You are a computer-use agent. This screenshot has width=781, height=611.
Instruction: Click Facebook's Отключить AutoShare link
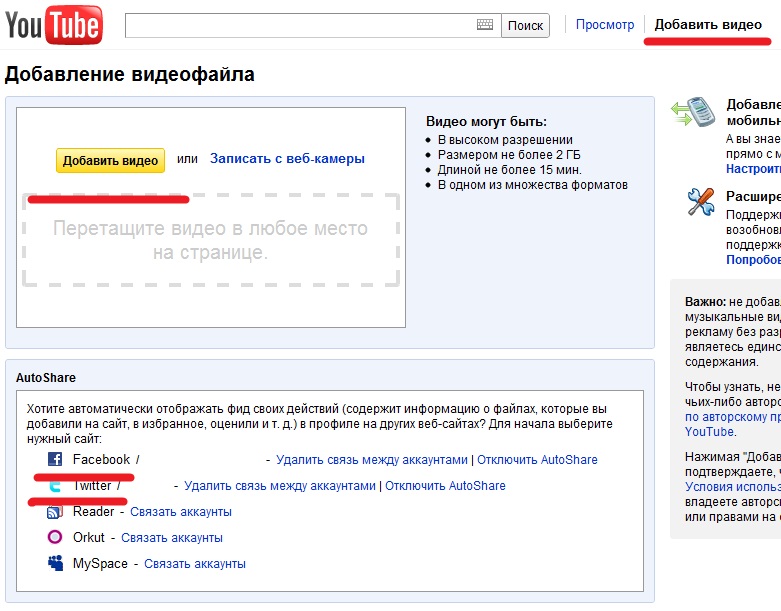(537, 460)
